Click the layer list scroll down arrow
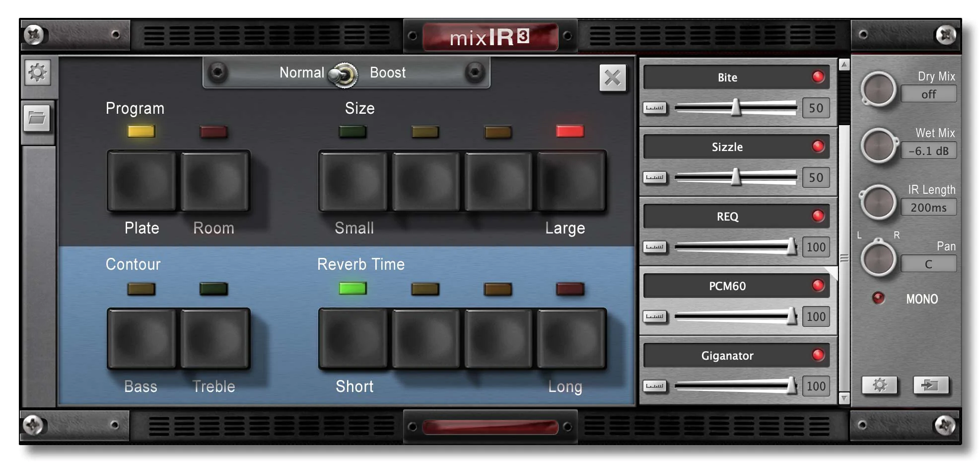This screenshot has height=463, width=980. coord(844,398)
